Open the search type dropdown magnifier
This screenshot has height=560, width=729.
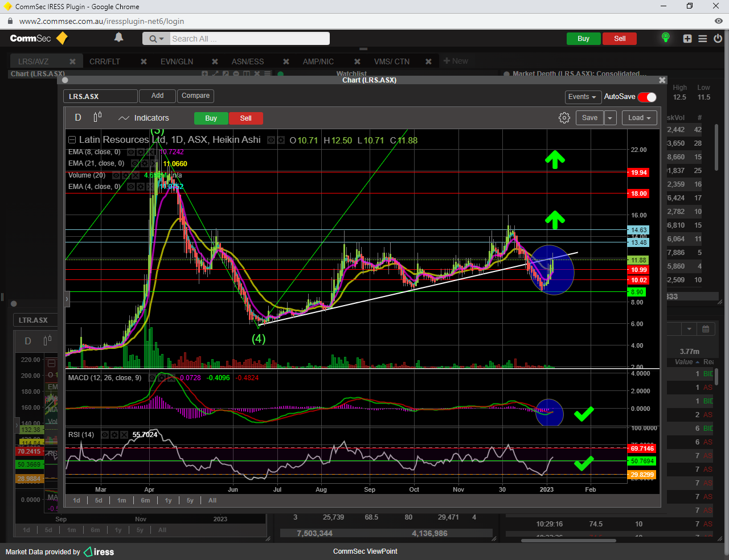pos(157,39)
